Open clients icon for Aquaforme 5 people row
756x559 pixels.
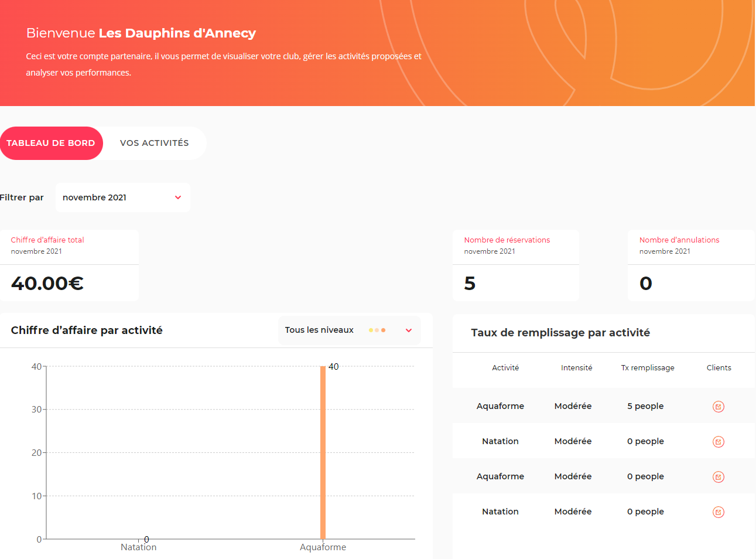coord(718,407)
